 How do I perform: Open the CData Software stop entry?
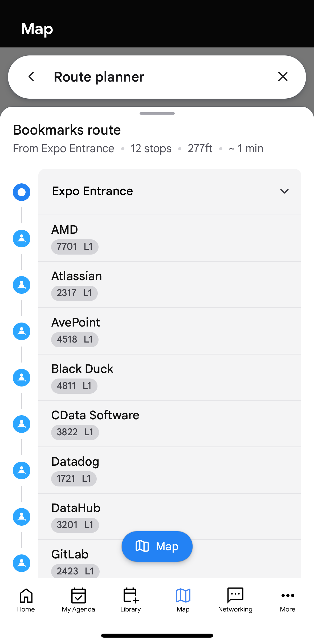click(169, 424)
